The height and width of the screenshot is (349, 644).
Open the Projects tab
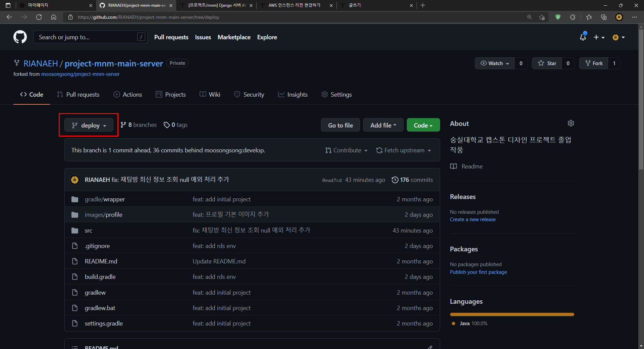click(x=171, y=95)
